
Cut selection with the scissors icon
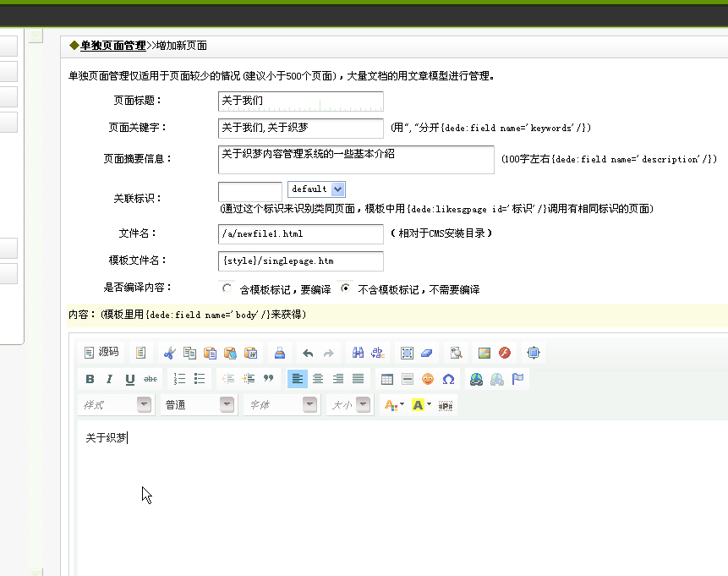[x=169, y=353]
